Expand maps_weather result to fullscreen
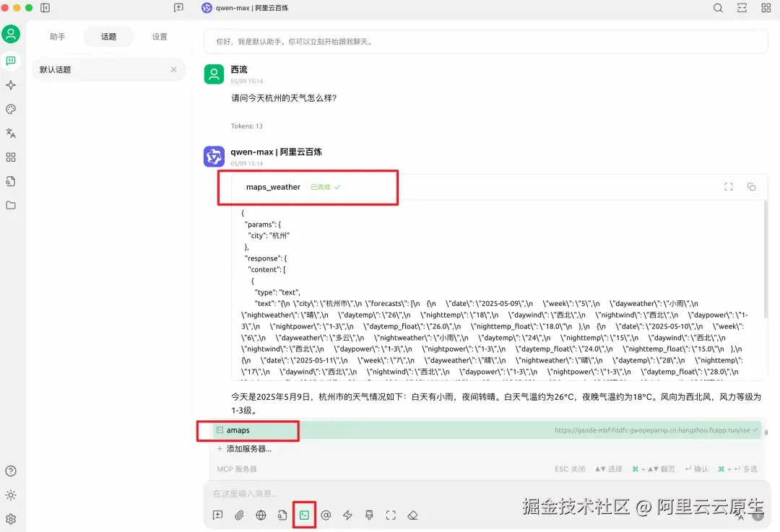The image size is (780, 532). tap(729, 186)
